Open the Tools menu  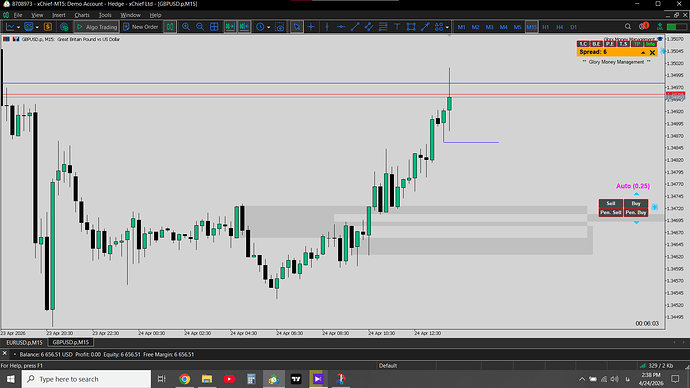coord(105,15)
